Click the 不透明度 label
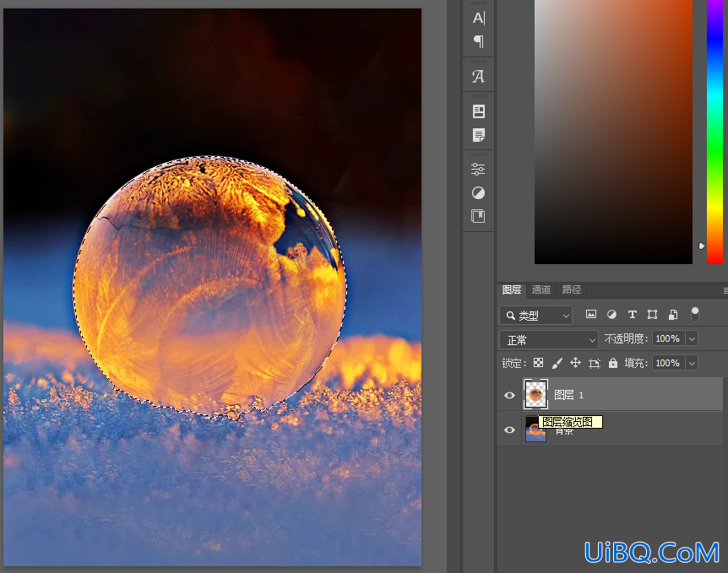 627,338
